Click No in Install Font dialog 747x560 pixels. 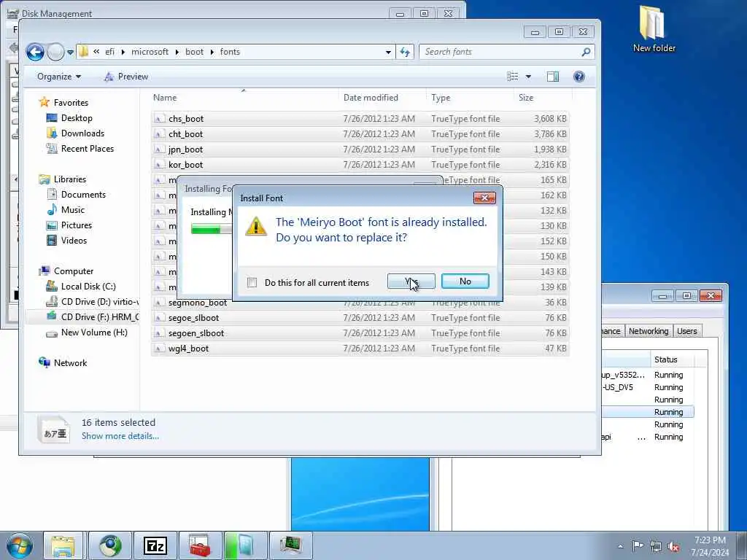point(465,281)
